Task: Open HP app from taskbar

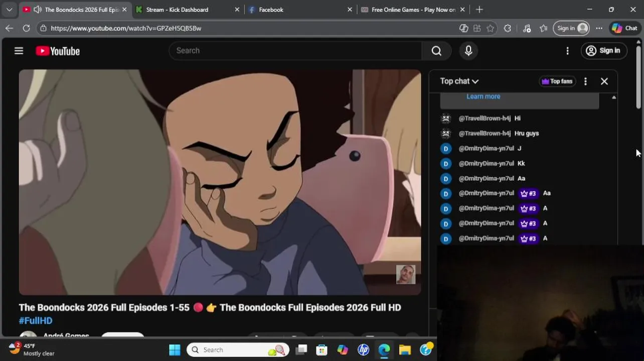Action: 364,350
